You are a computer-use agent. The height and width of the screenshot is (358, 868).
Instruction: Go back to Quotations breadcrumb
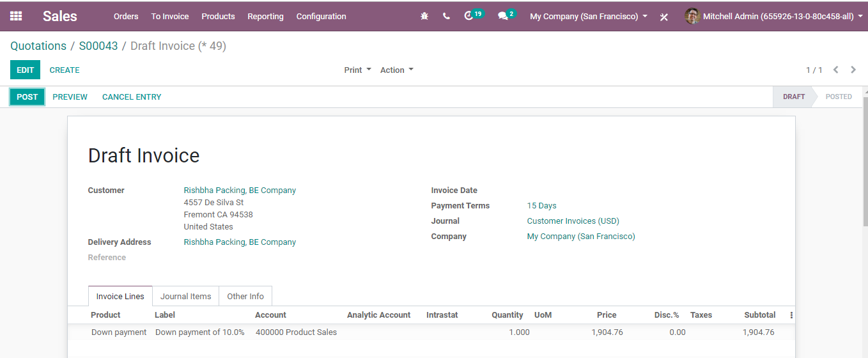point(38,46)
